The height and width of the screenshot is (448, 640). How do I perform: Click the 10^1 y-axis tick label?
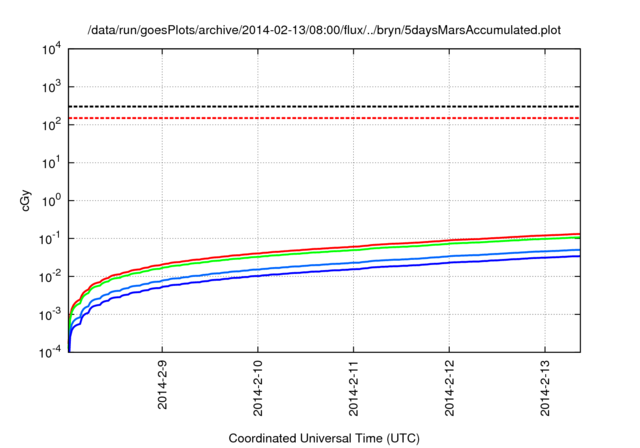[52, 162]
